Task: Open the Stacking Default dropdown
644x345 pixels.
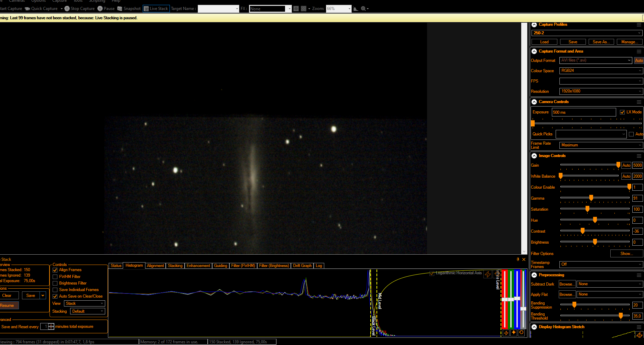Action: pyautogui.click(x=87, y=311)
